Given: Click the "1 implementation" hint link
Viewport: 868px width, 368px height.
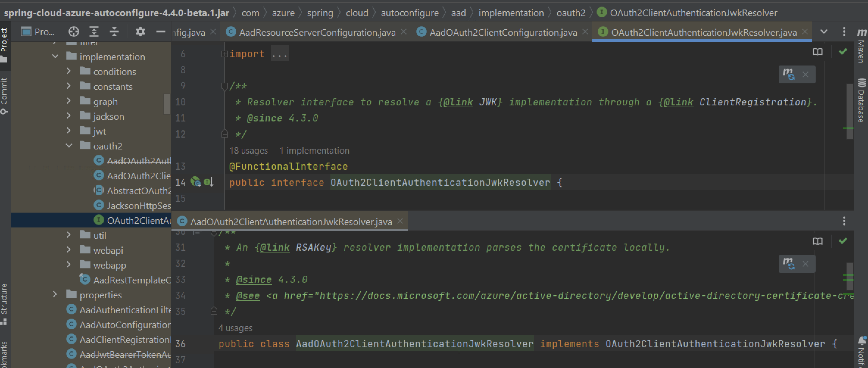Looking at the screenshot, I should [314, 151].
